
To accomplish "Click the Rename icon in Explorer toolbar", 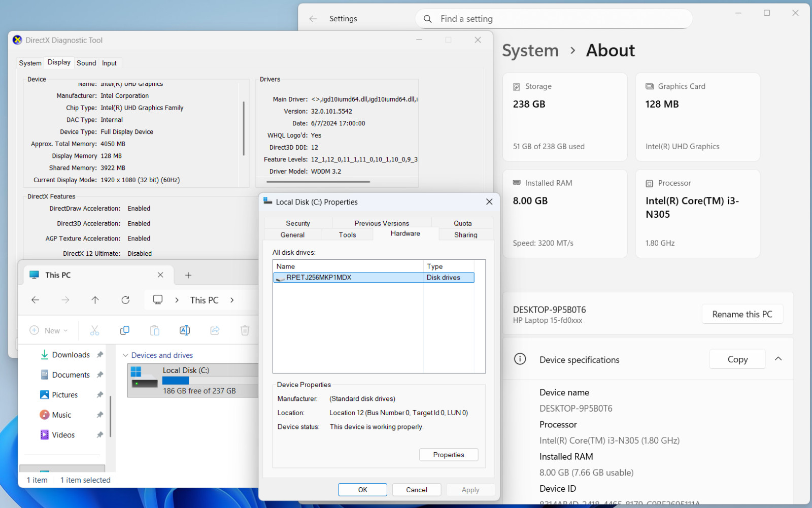I will pos(185,330).
